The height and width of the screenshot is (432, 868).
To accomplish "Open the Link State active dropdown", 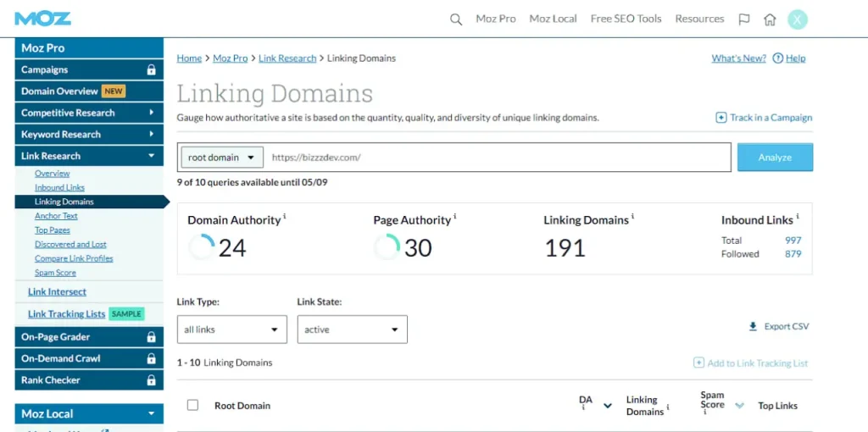I will click(352, 330).
